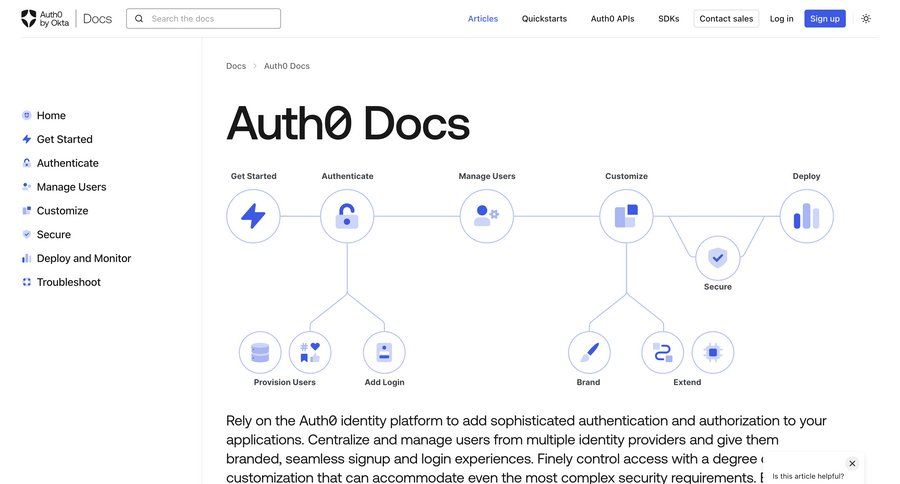The height and width of the screenshot is (484, 900).
Task: Click the Manage Users sidebar icon
Action: (x=26, y=187)
